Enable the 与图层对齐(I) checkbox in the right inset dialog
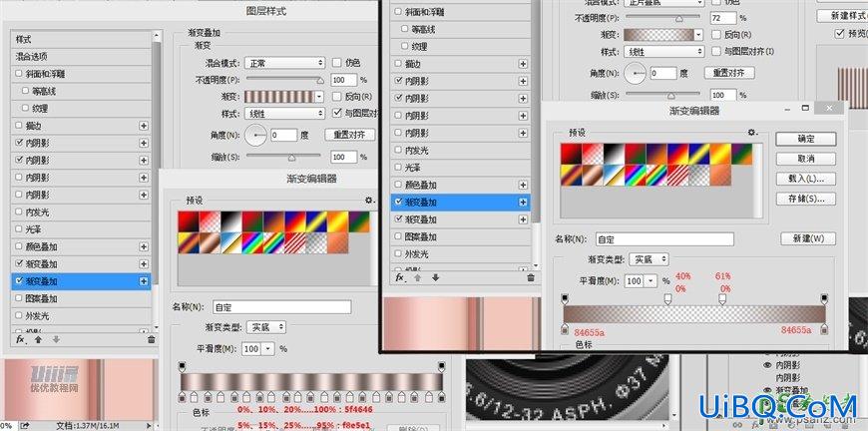The width and height of the screenshot is (868, 431). 715,51
